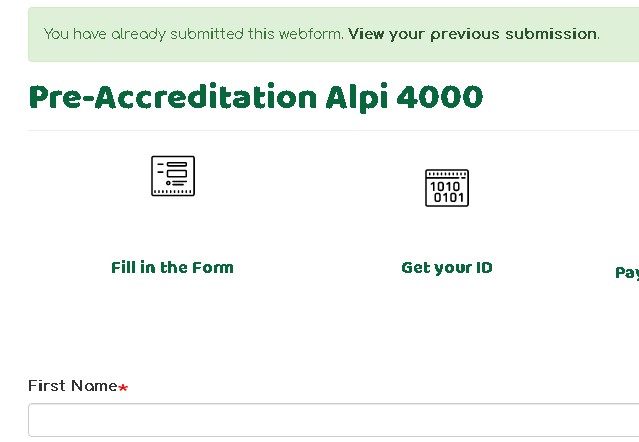
Task: Click the text "You have already submitted this webform"
Action: click(x=194, y=34)
